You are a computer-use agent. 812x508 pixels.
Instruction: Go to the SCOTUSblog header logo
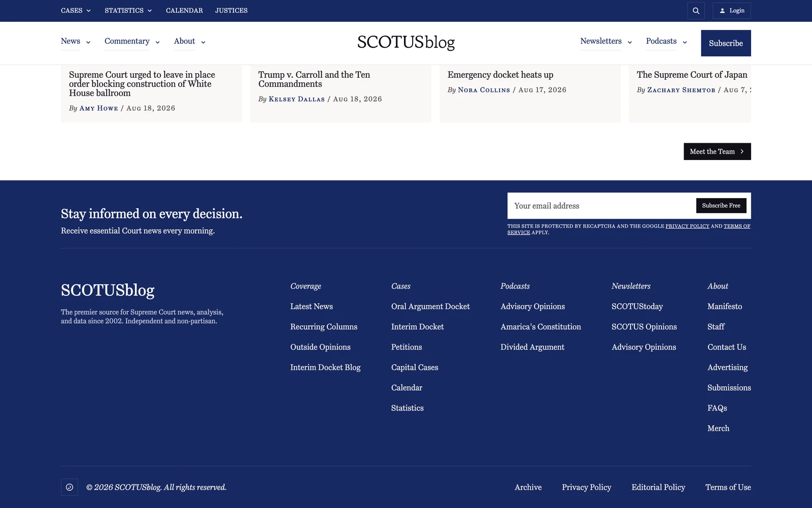[406, 42]
